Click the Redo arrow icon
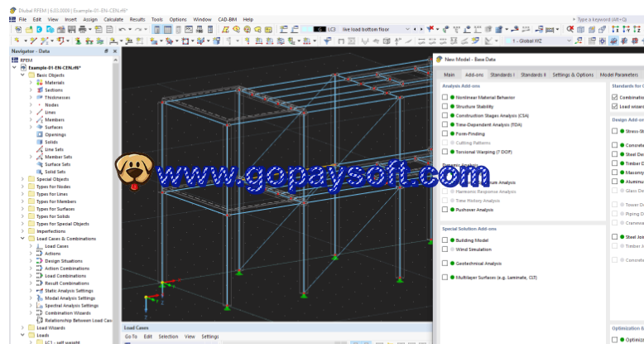The width and height of the screenshot is (644, 344). [139, 30]
